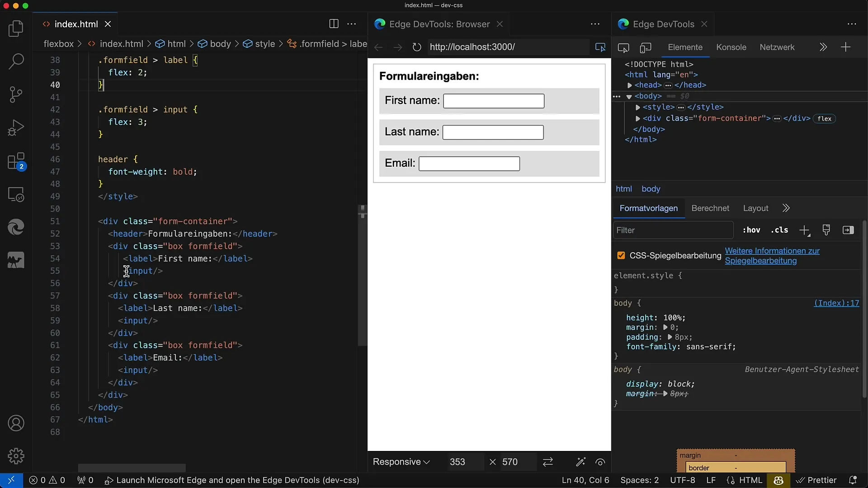868x488 pixels.
Task: Click the paintbrush icon in styles toolbar
Action: [826, 230]
